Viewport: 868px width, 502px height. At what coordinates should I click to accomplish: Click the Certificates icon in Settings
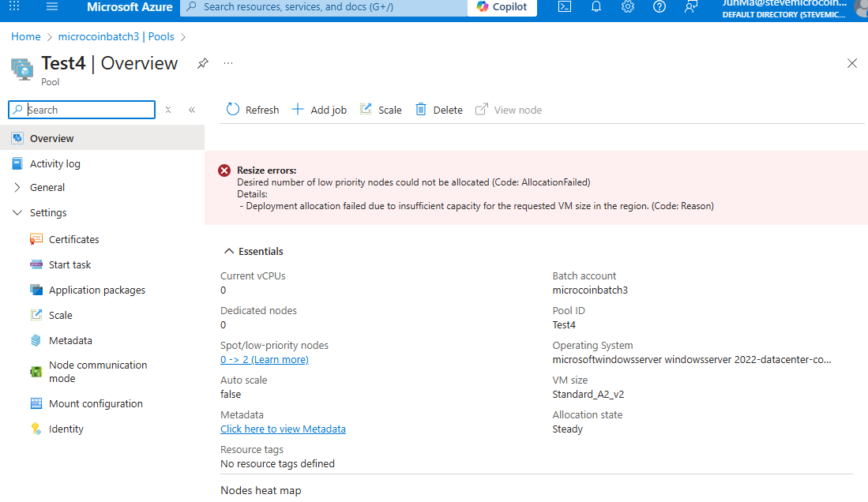pos(36,239)
